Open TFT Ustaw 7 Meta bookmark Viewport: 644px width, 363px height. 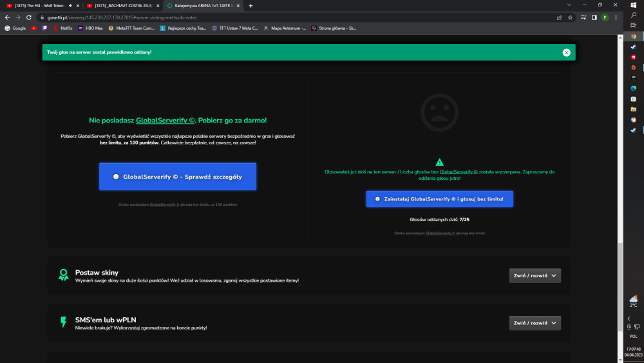click(234, 28)
